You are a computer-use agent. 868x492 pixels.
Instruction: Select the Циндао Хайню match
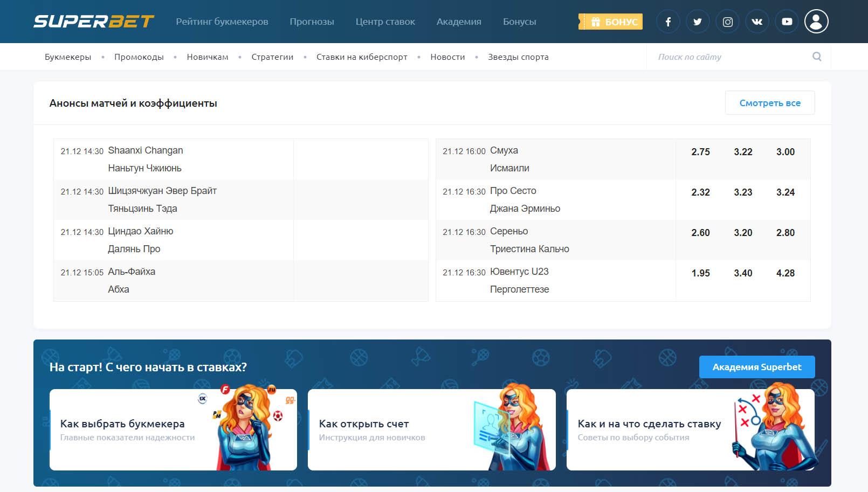click(240, 240)
